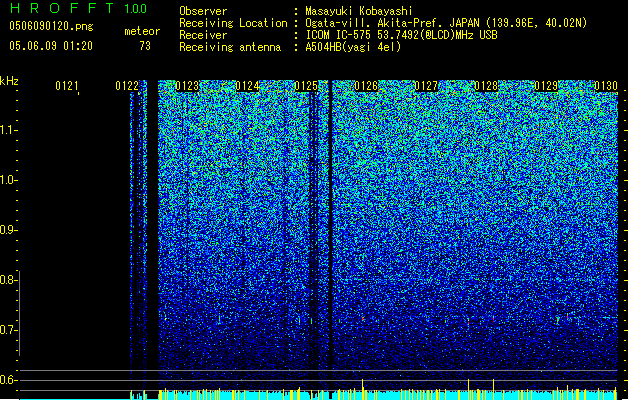
Task: Select the filename 0506090120.png
Action: pos(51,26)
